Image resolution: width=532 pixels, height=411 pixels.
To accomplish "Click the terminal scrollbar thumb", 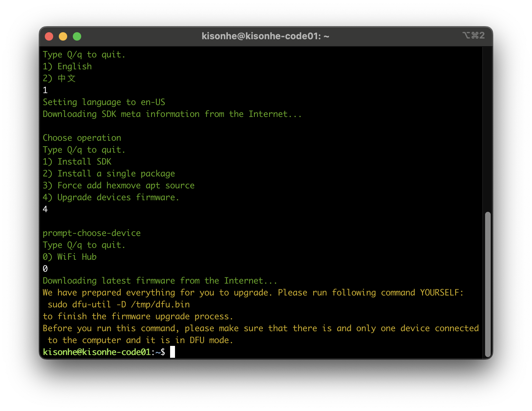I will [x=488, y=284].
